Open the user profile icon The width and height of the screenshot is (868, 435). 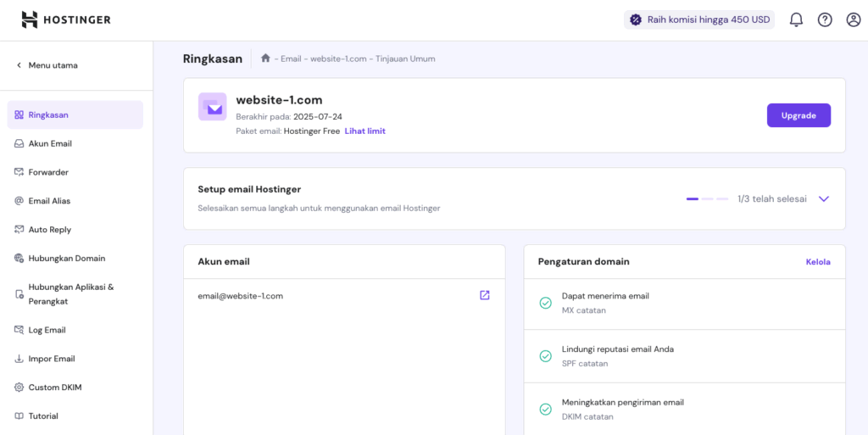pos(854,20)
